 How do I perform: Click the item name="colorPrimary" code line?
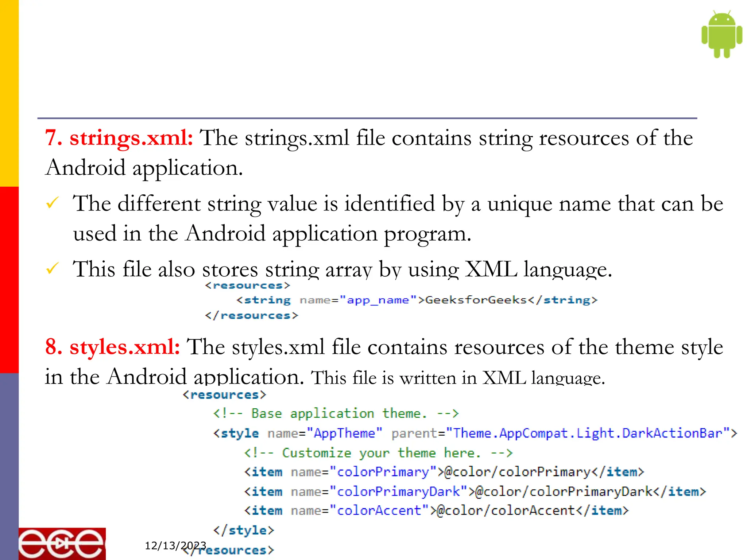(x=444, y=472)
